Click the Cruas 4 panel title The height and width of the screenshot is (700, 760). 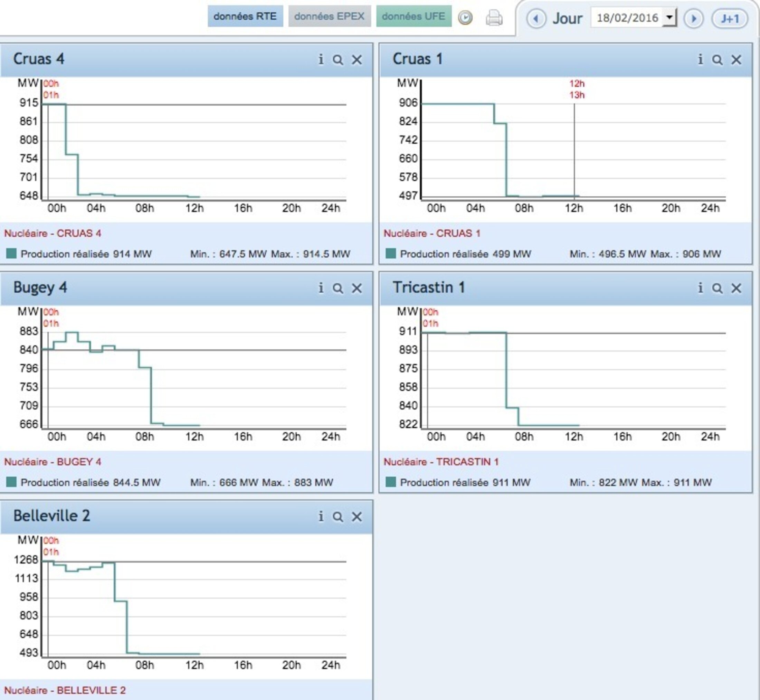[39, 59]
